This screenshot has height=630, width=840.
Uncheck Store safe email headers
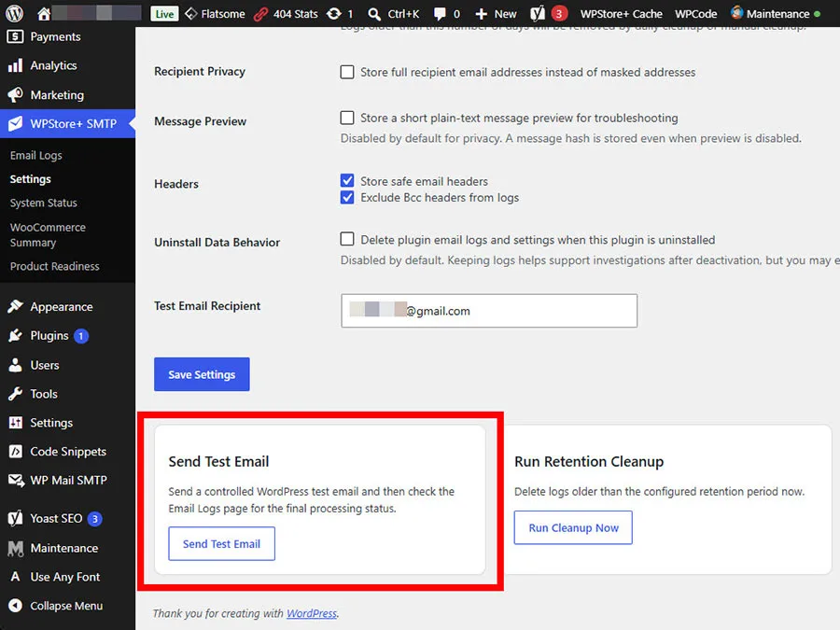coord(347,180)
